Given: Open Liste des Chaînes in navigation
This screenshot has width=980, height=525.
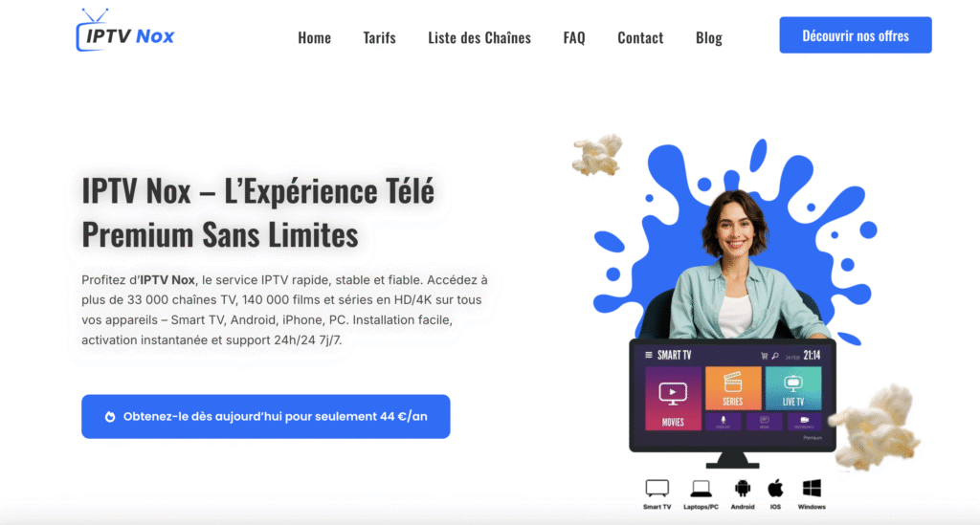Looking at the screenshot, I should (479, 37).
